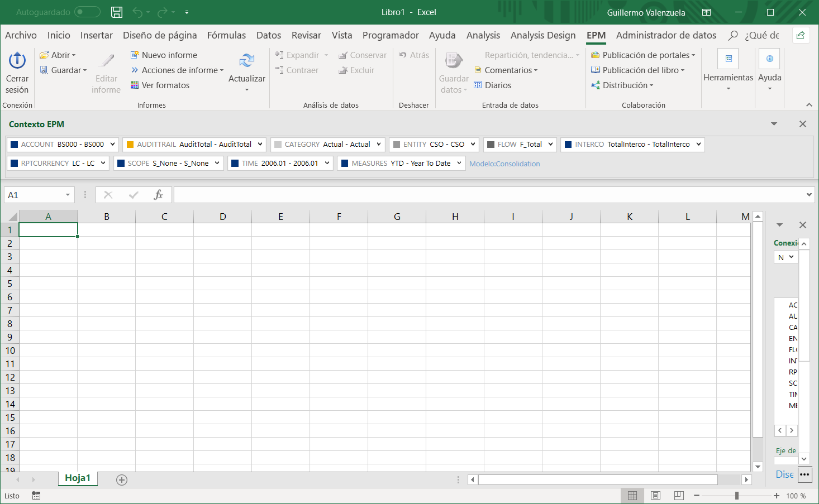Click the zoom slider handle
The width and height of the screenshot is (819, 504).
click(737, 496)
